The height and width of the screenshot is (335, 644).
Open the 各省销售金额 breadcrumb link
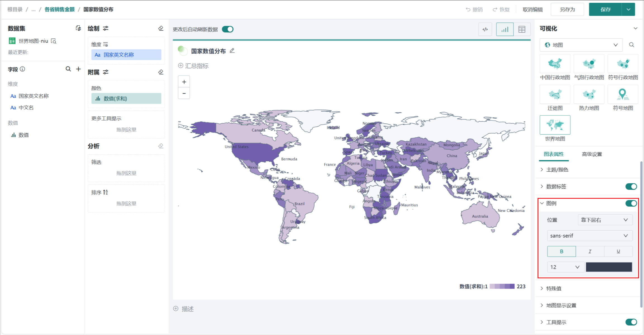(x=60, y=9)
